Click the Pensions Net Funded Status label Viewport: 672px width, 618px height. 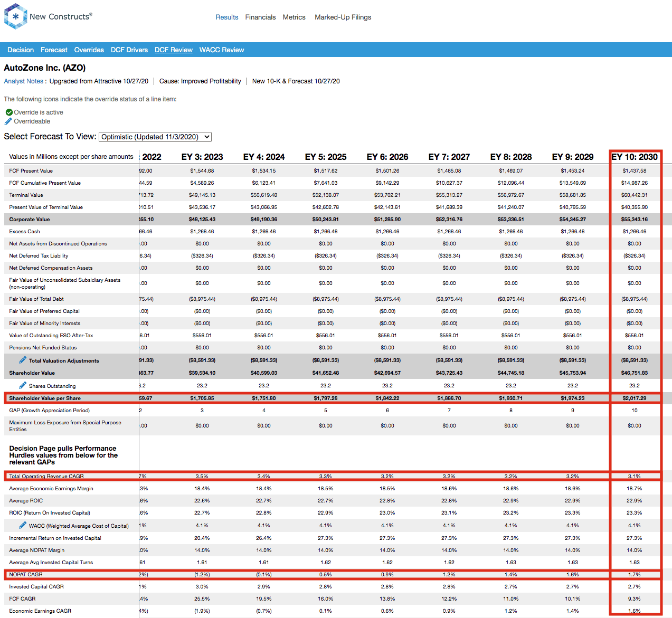(x=43, y=348)
